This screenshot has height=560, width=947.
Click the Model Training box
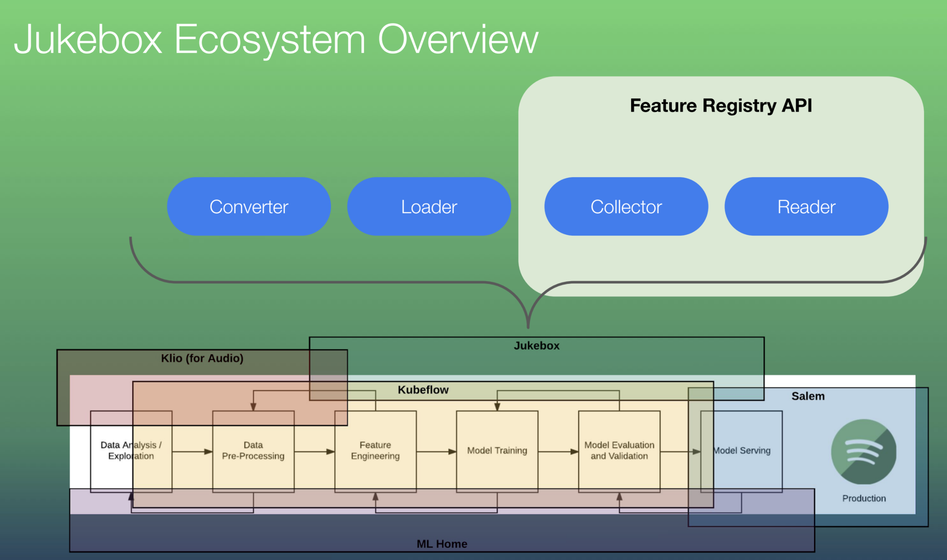(497, 450)
